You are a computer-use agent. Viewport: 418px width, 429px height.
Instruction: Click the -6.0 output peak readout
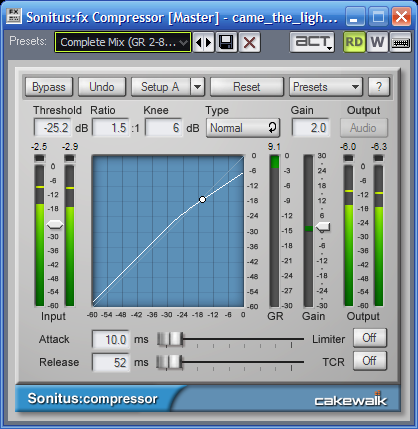click(348, 147)
